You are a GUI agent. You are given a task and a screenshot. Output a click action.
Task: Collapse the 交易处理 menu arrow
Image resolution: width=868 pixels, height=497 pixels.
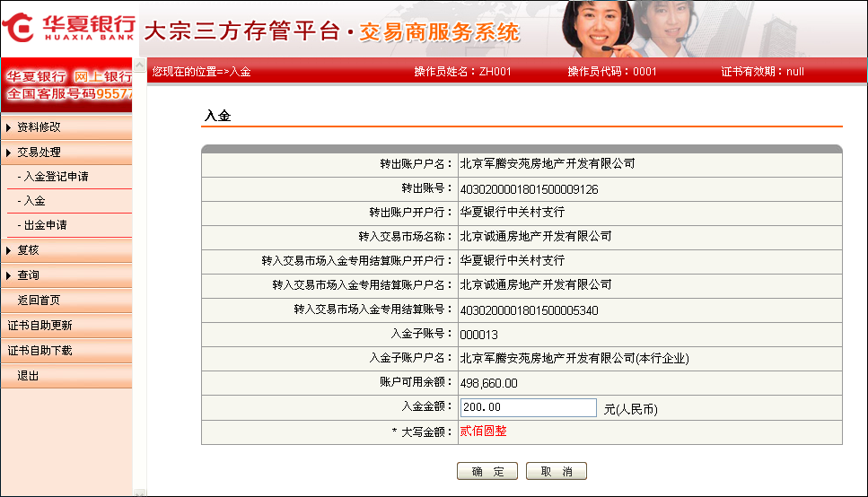coord(8,153)
